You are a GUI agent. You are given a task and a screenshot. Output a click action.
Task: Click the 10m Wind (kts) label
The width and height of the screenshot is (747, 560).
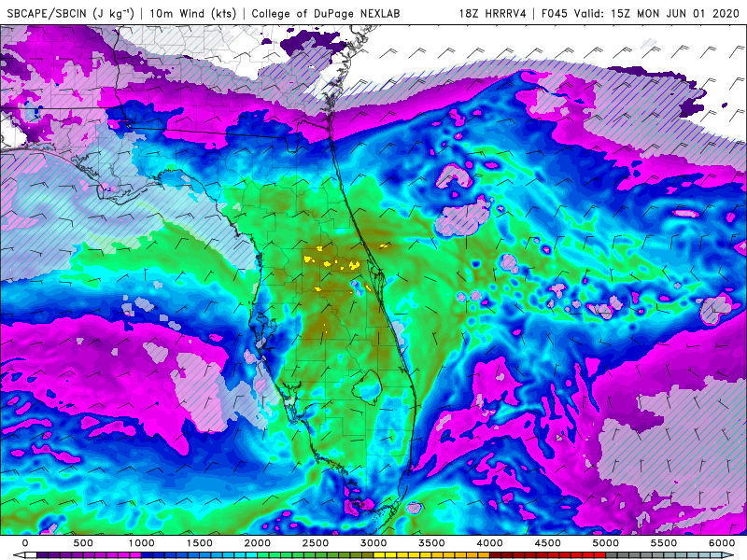point(193,13)
